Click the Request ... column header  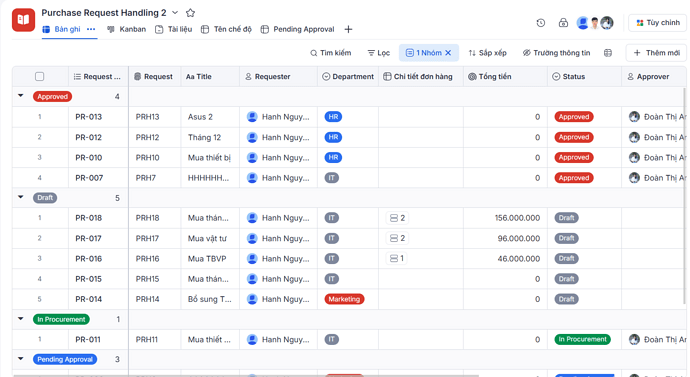click(x=98, y=77)
